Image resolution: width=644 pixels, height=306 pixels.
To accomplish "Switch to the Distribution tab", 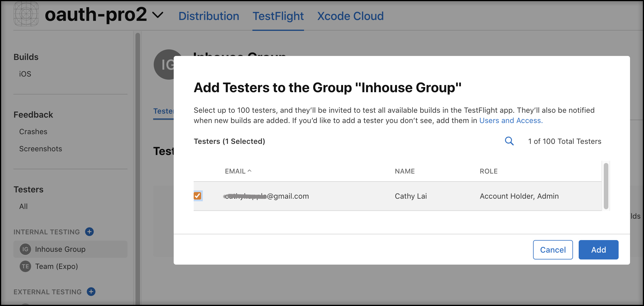I will [x=209, y=16].
